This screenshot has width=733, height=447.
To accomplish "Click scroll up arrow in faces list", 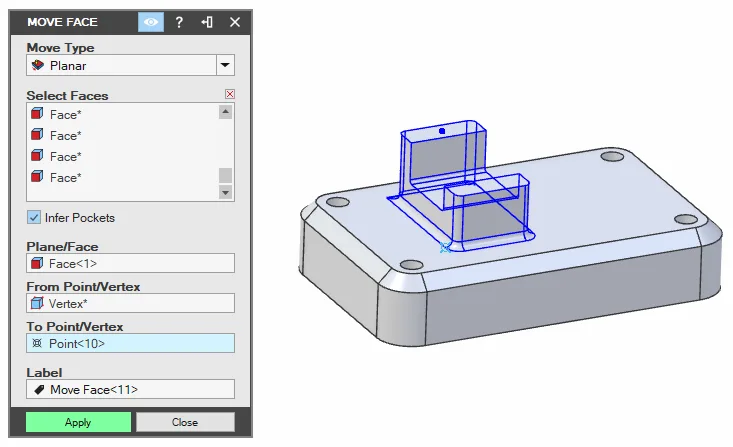I will coord(225,112).
